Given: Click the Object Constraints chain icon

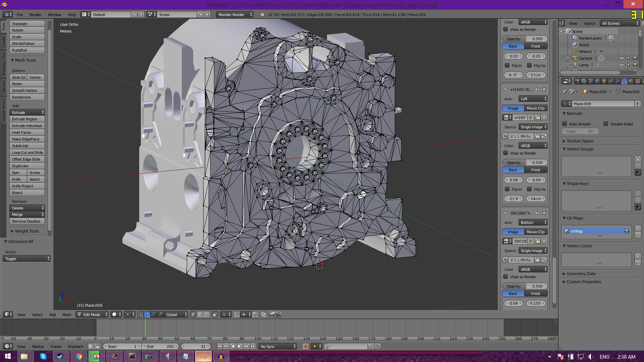Looking at the screenshot, I should (x=611, y=81).
